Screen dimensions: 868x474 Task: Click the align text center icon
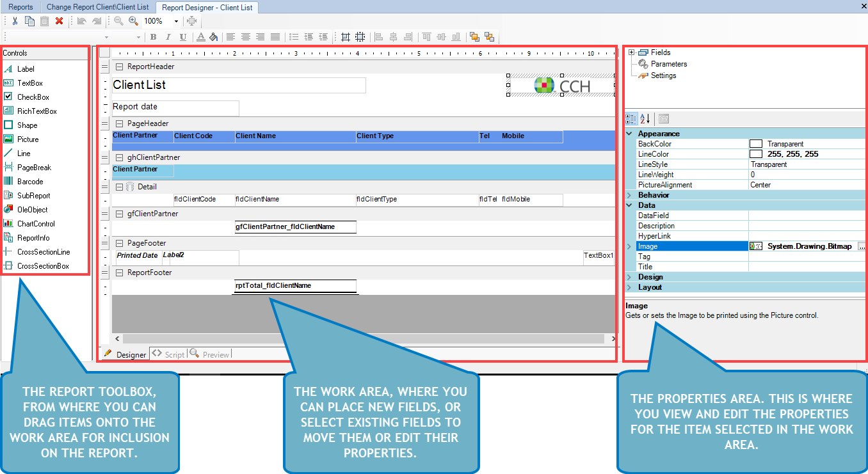tap(245, 37)
